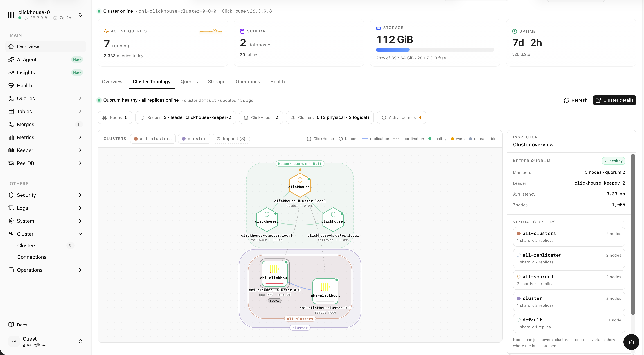Toggle the all-clusters filter chip
This screenshot has width=644, height=355.
(153, 139)
